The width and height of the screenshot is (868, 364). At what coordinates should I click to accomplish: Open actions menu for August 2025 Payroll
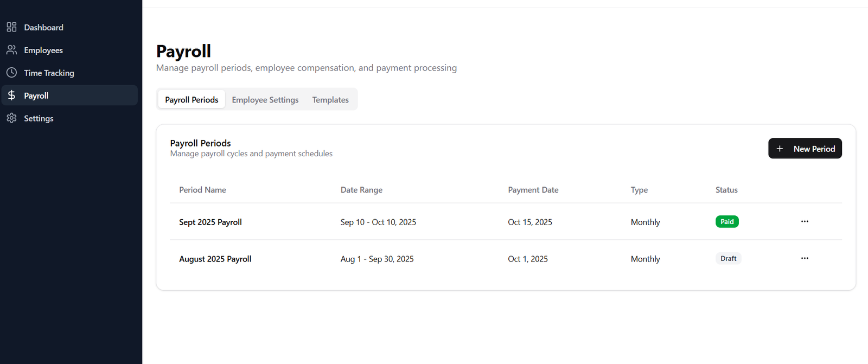805,258
